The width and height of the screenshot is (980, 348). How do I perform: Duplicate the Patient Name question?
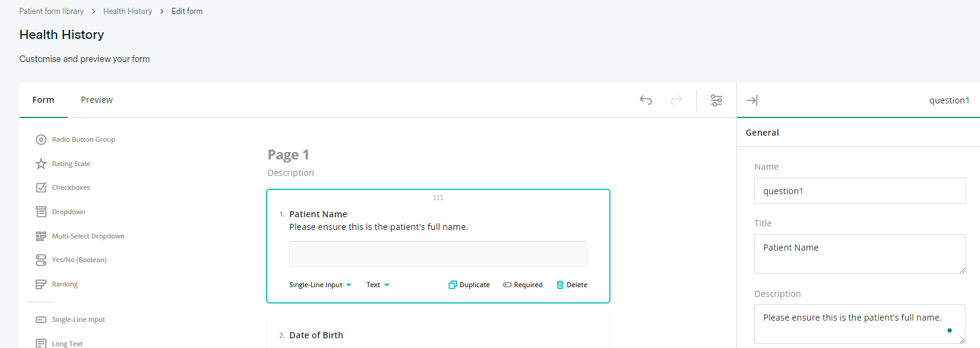point(469,285)
